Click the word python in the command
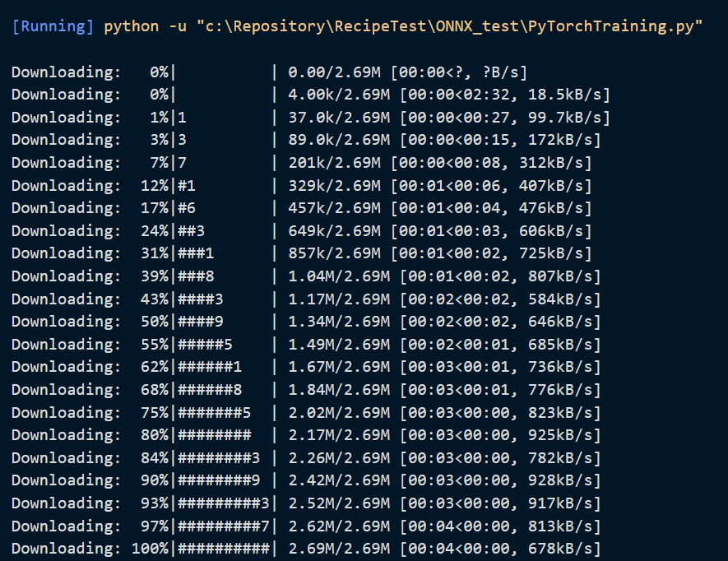Image resolution: width=728 pixels, height=561 pixels. tap(132, 26)
